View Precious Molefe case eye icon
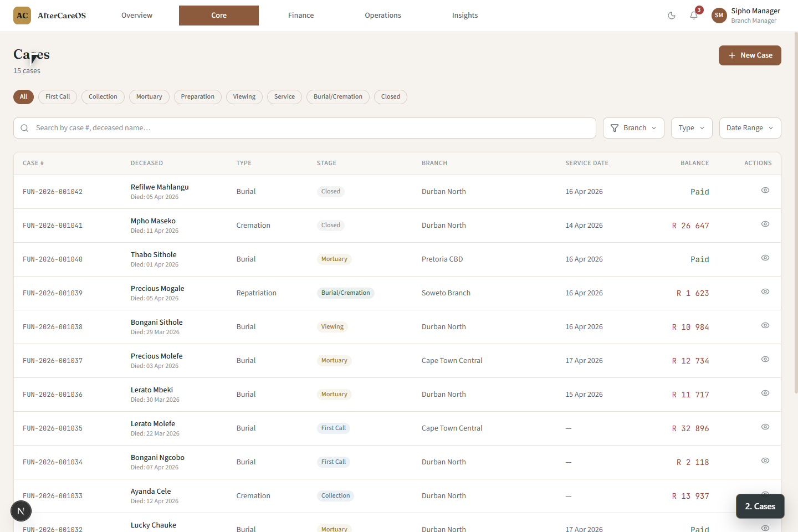 coord(765,359)
